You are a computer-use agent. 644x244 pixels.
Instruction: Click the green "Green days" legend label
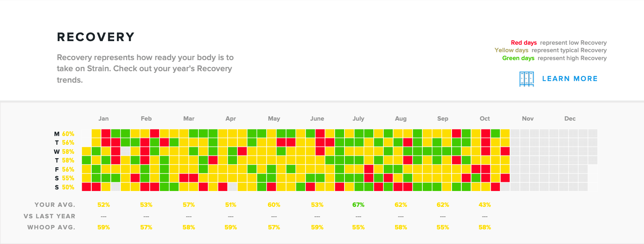coord(518,58)
